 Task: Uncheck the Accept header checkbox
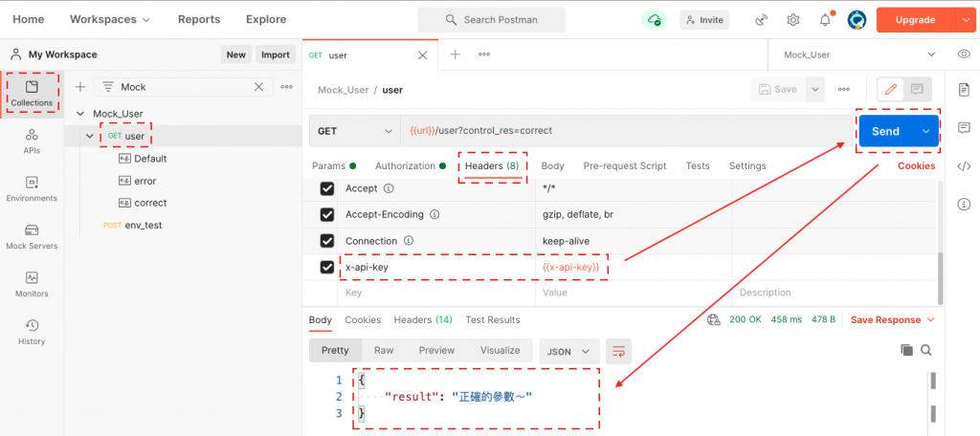pos(327,188)
